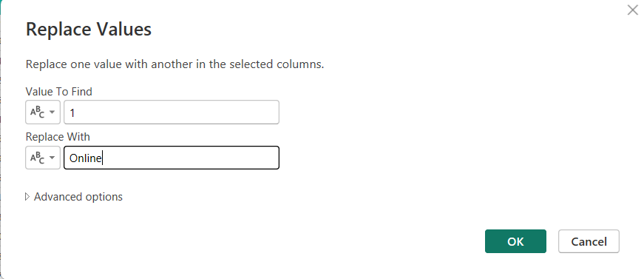Click the Replace Values dialog title
Viewport: 644px width, 279px height.
[89, 29]
